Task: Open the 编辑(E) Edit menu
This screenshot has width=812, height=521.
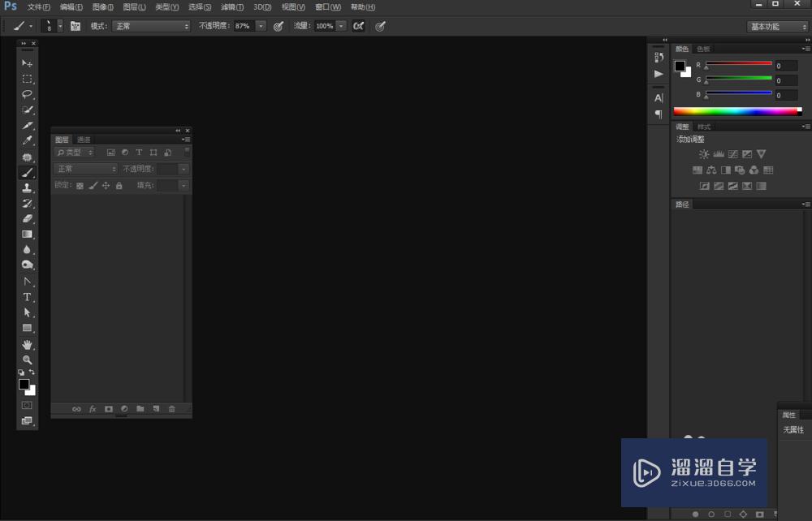Action: [71, 7]
